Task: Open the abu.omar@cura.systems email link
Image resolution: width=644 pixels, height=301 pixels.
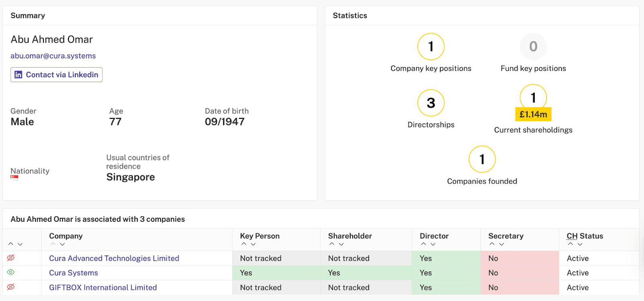Action: point(53,56)
